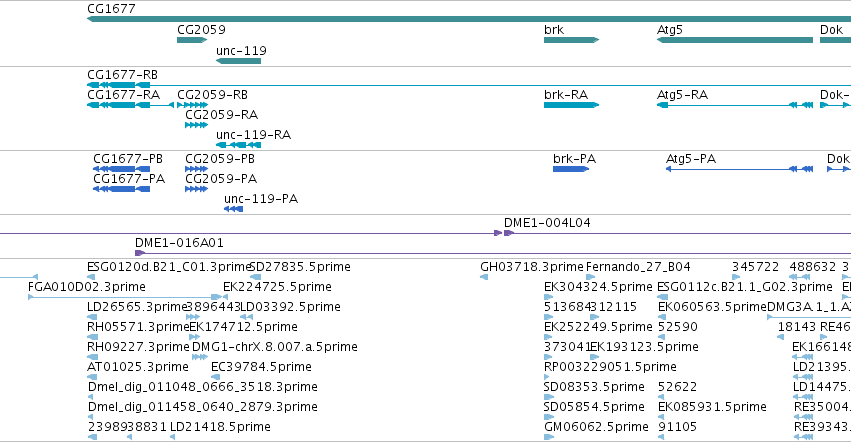Select the CG1677-PA protein feature
This screenshot has width=851, height=442.
[122, 189]
